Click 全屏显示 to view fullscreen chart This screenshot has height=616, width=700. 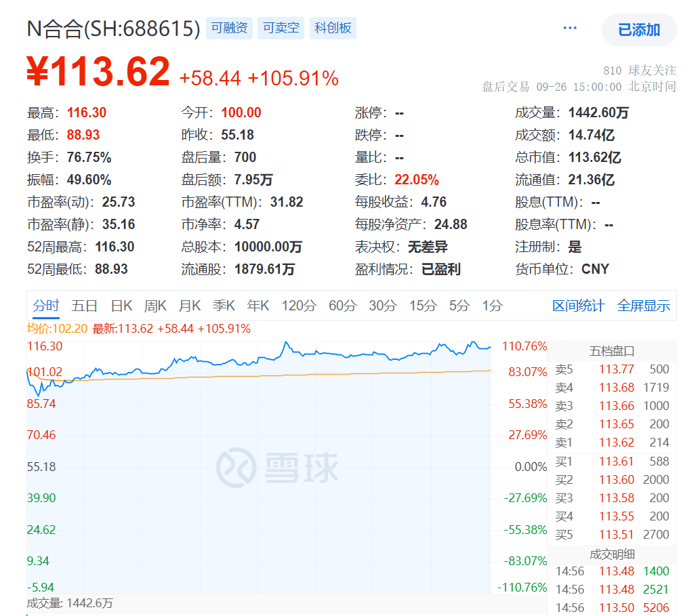pyautogui.click(x=643, y=306)
